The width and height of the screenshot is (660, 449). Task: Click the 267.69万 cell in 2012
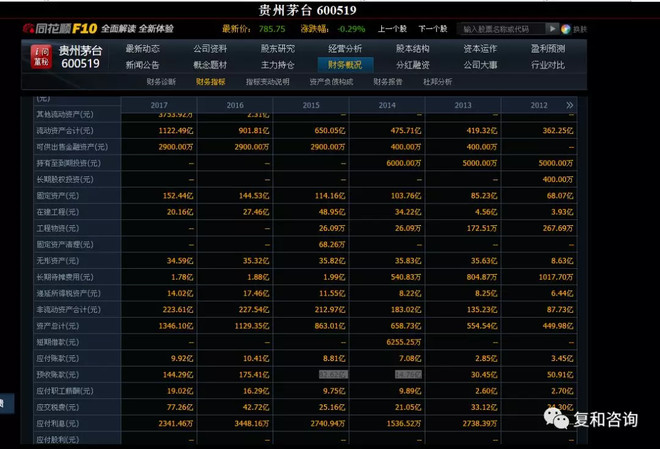point(558,228)
